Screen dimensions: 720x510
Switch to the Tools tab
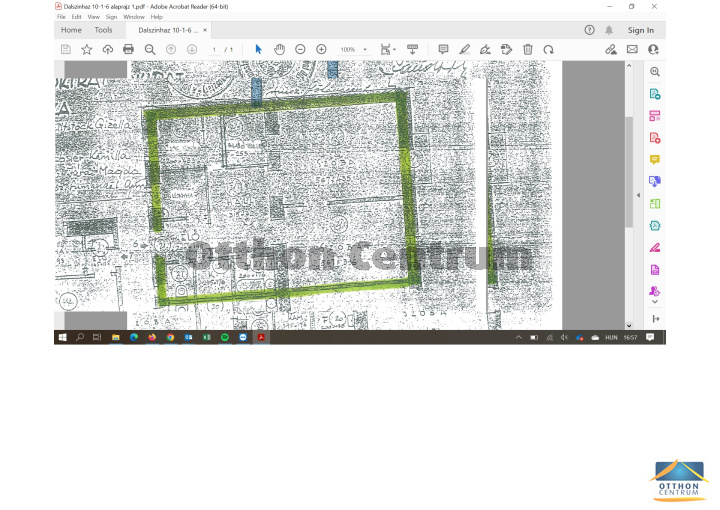103,30
